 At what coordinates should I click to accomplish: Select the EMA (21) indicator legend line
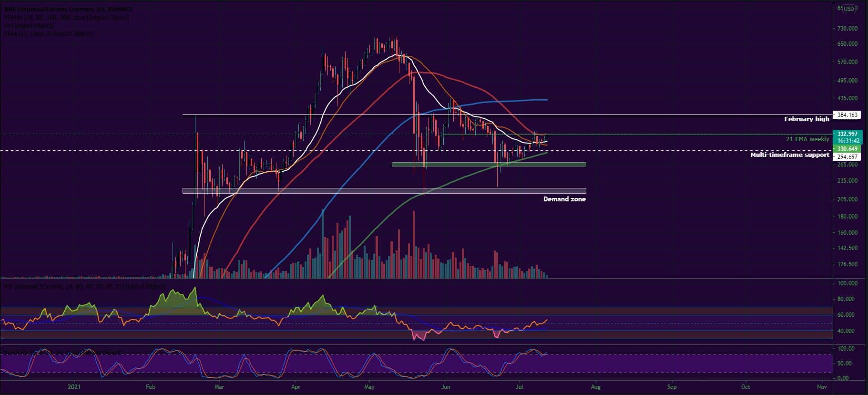(49, 34)
